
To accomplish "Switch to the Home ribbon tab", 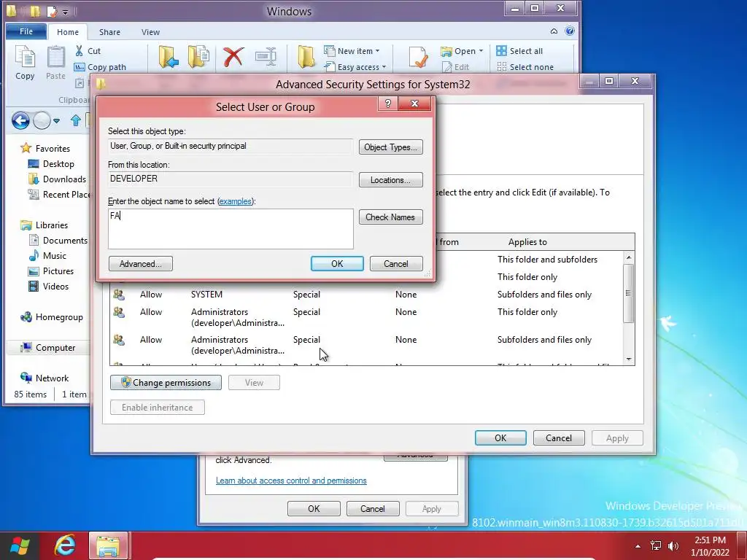I will [68, 32].
